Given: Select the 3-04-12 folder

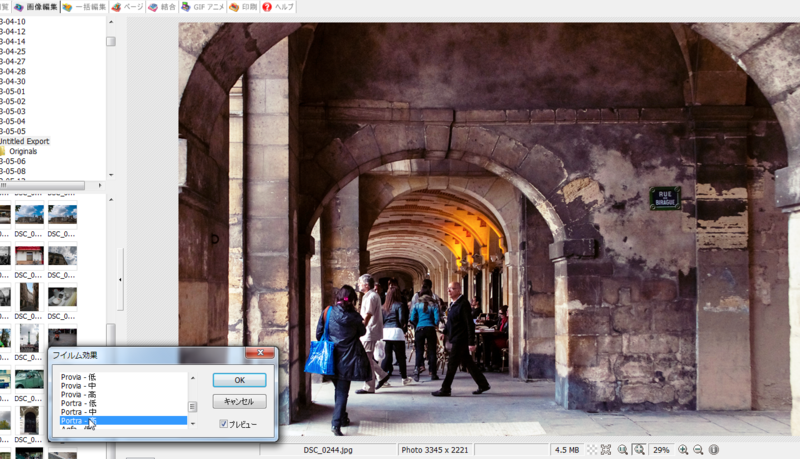Looking at the screenshot, I should click(13, 31).
